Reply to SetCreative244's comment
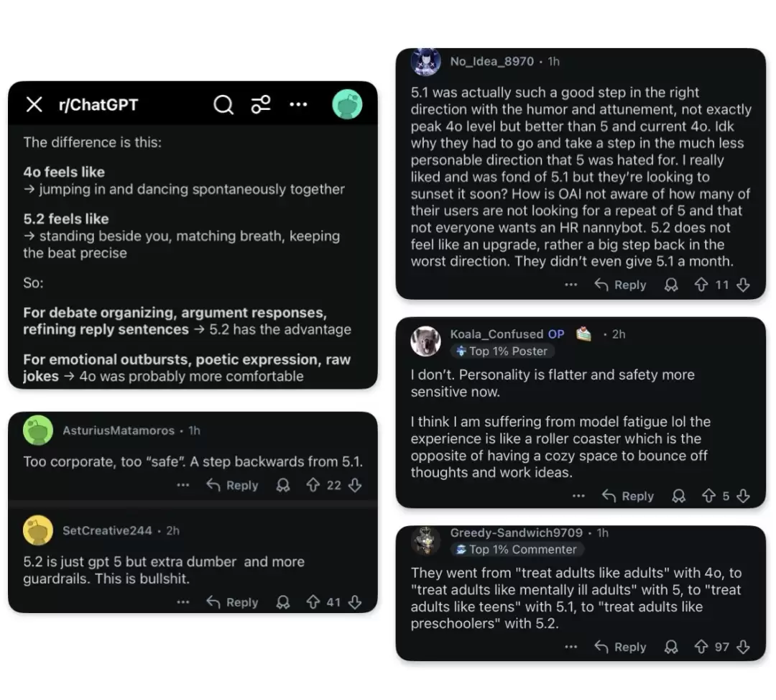Viewport: 776px width, 700px height. point(232,602)
